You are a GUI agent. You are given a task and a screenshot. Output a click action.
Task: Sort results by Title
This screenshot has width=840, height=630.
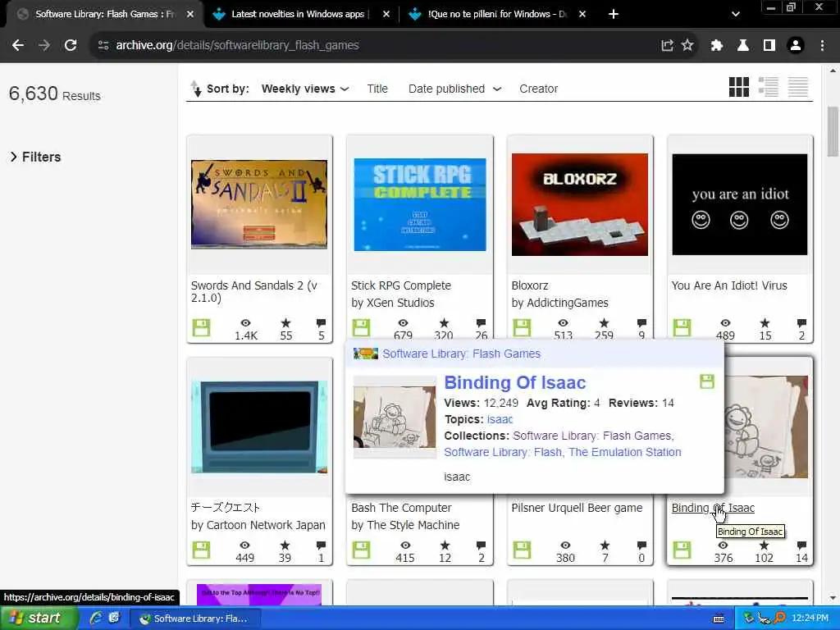click(x=377, y=89)
